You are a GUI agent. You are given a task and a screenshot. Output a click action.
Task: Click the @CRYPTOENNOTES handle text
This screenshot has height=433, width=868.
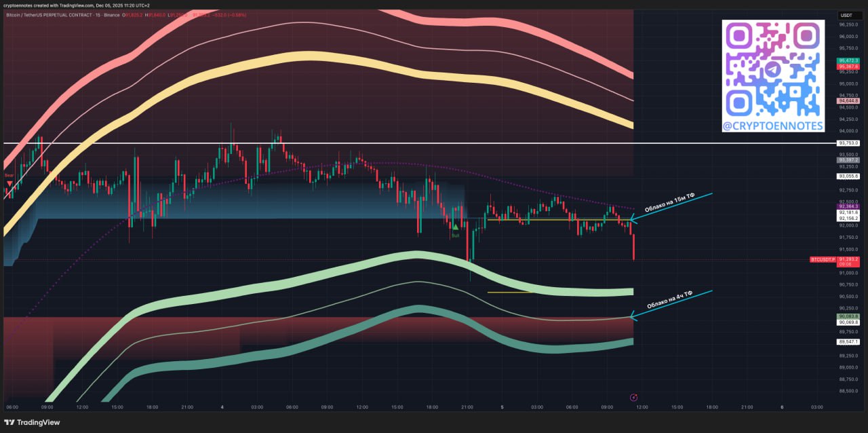click(773, 126)
